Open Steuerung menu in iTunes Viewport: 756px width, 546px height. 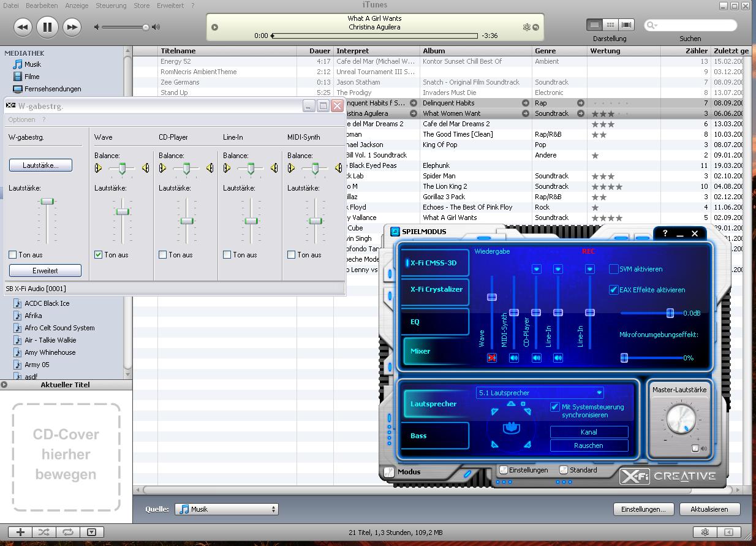point(111,6)
